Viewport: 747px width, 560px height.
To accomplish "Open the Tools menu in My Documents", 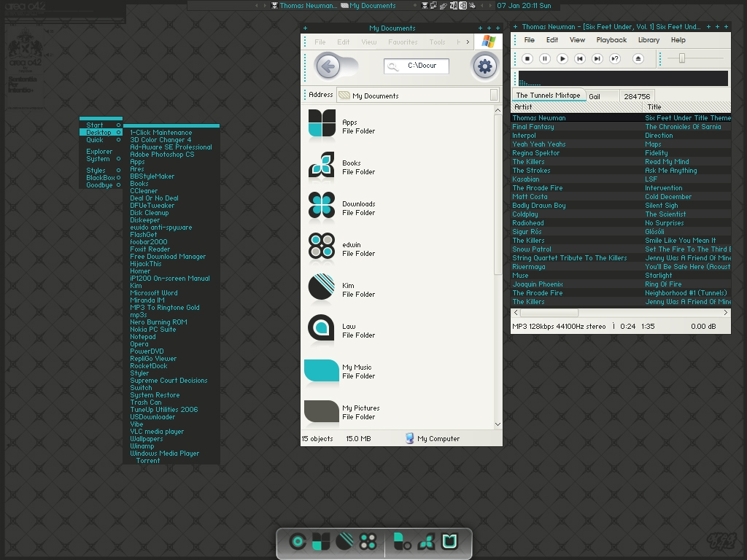I will 437,42.
